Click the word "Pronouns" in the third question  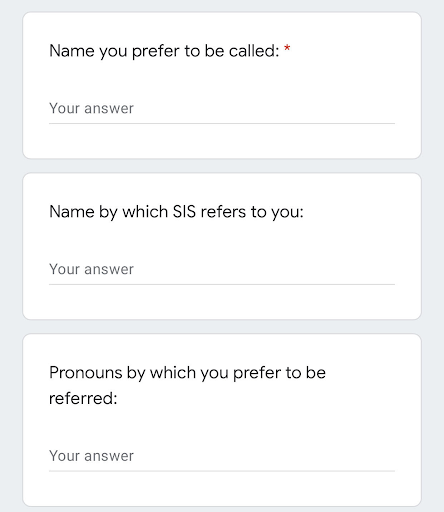click(86, 372)
